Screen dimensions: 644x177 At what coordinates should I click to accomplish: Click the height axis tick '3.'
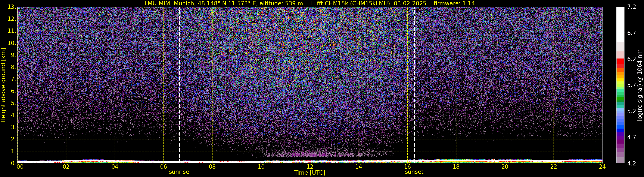[13, 127]
